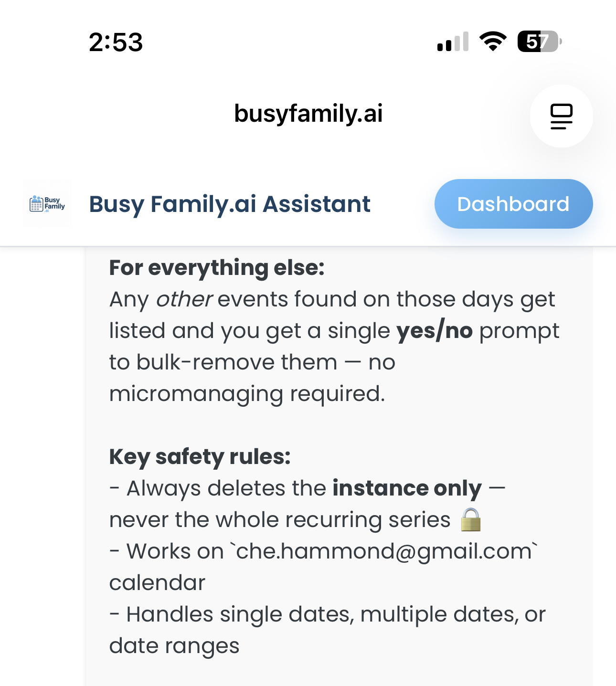Tap the lock emoji after recurring series
Screen dimensions: 616x686
pyautogui.click(x=471, y=520)
